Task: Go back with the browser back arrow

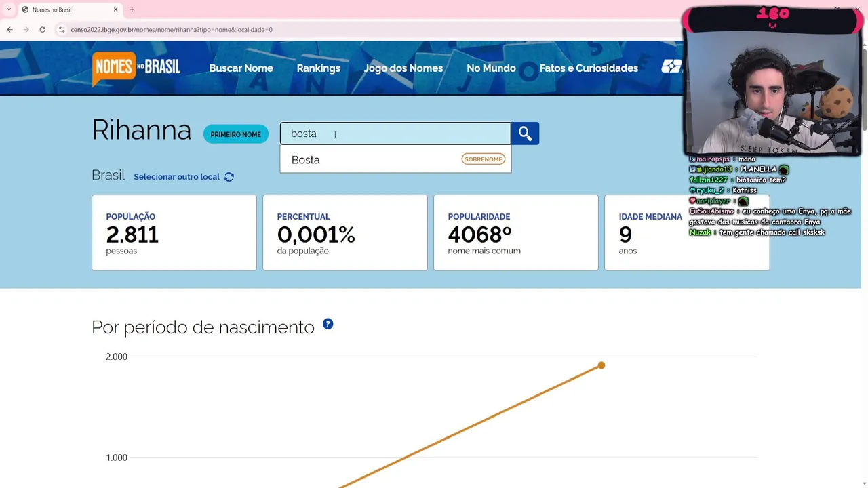Action: click(9, 30)
